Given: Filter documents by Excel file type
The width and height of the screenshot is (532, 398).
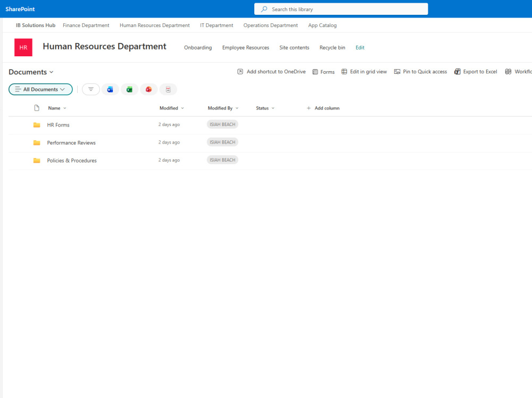Looking at the screenshot, I should pos(129,89).
